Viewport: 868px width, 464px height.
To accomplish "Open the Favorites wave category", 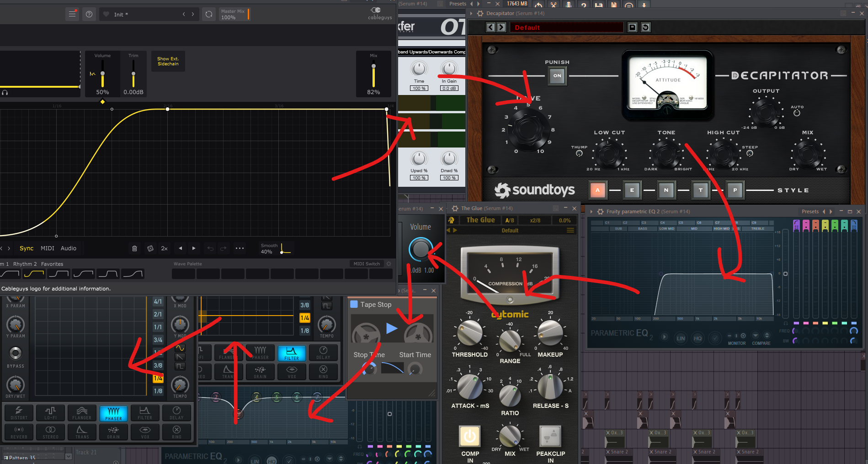I will [52, 264].
